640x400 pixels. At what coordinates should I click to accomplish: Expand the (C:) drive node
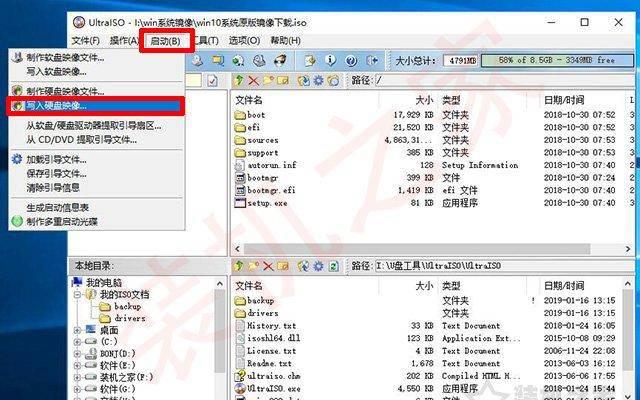click(x=77, y=342)
